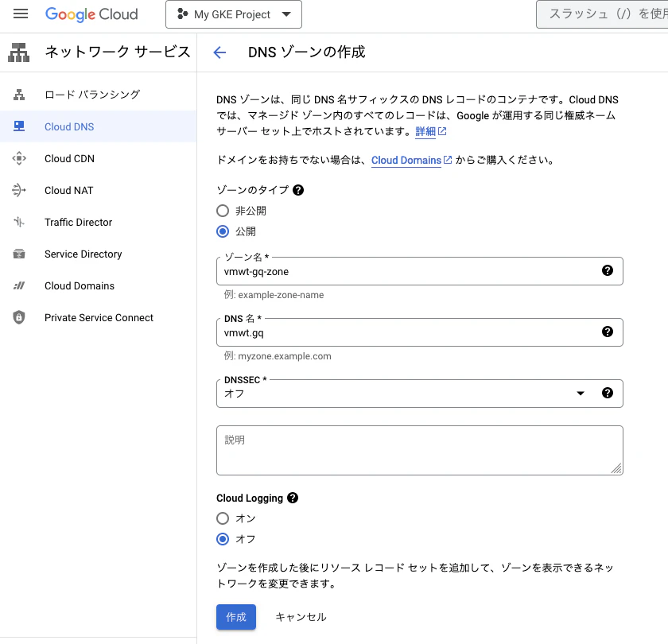This screenshot has height=644, width=668.
Task: Open the Cloud Domains link
Action: tap(407, 160)
